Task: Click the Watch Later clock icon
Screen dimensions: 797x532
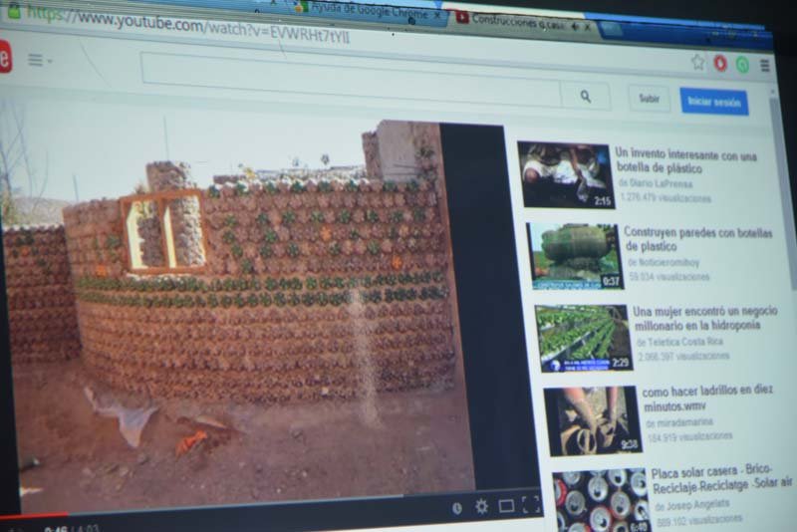Action: [x=456, y=507]
